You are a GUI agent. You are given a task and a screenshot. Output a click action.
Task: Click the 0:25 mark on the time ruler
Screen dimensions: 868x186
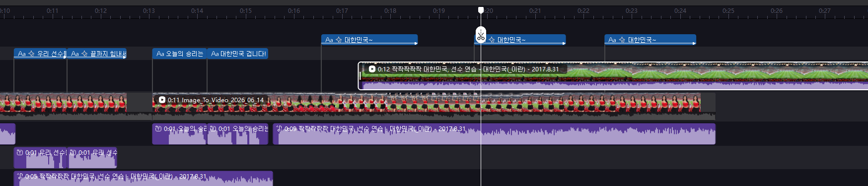pyautogui.click(x=728, y=10)
